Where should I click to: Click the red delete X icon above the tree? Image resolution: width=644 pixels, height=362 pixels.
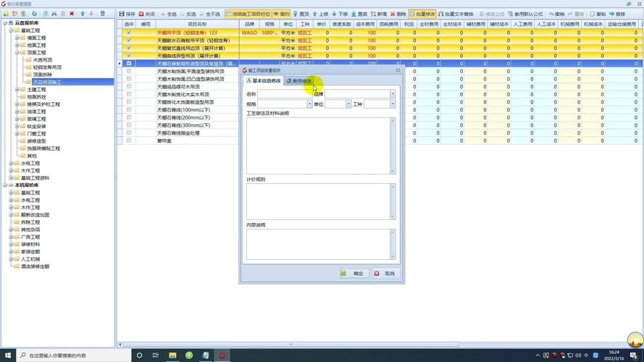(72, 14)
